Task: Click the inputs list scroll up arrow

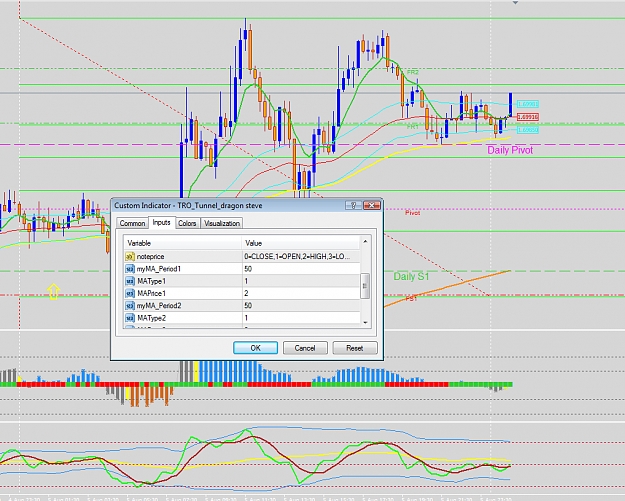Action: pyautogui.click(x=365, y=242)
